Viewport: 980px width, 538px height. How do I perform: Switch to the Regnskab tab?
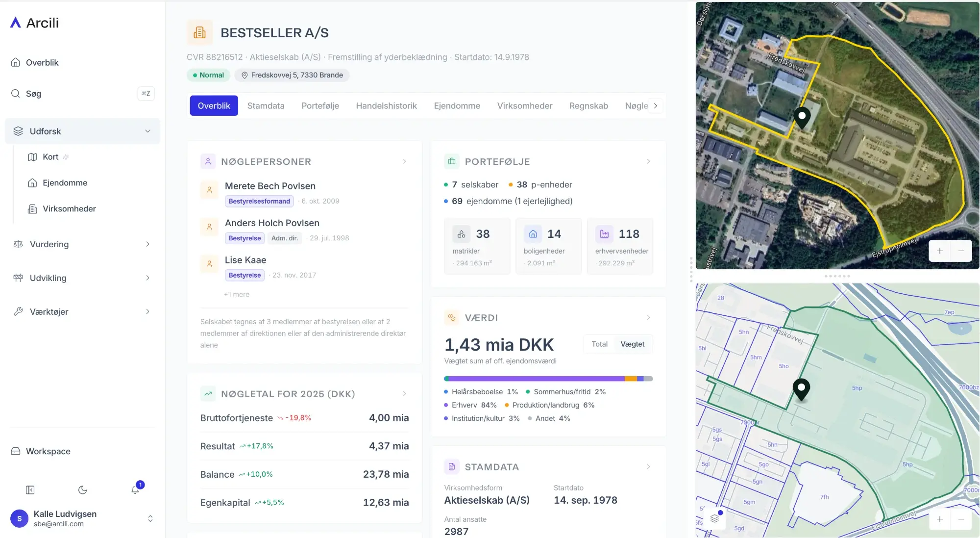(588, 105)
